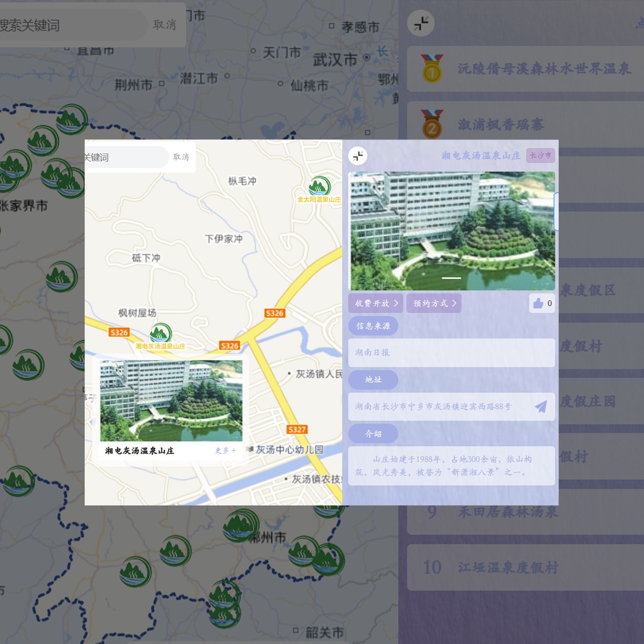Click 取消 beside the inner search box
Viewport: 644px width, 644px height.
pos(181,157)
